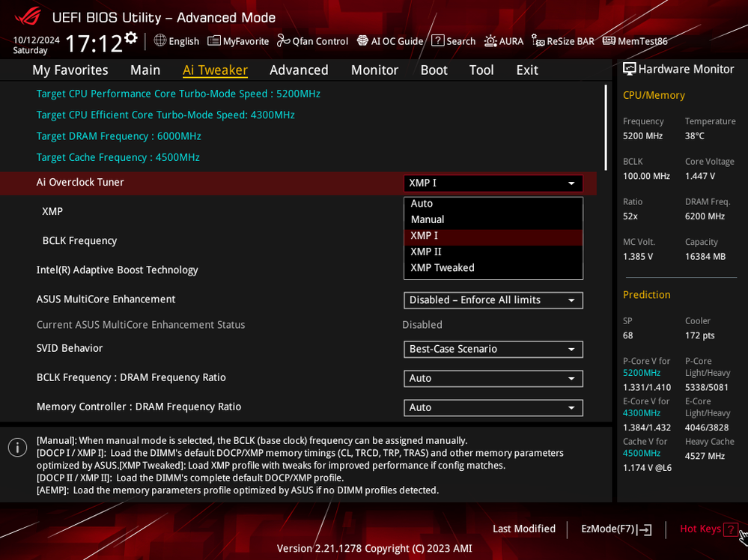
Task: Launch MemTest86 icon
Action: (609, 41)
